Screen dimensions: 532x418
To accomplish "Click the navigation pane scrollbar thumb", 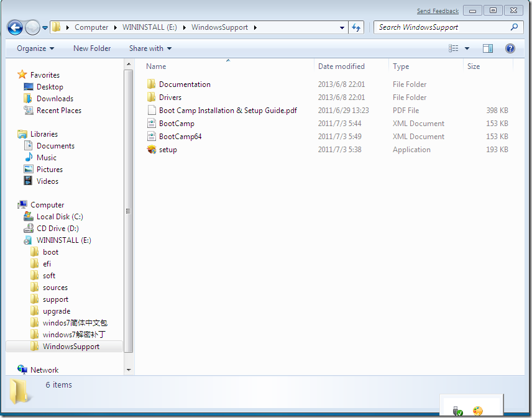I will (x=129, y=211).
